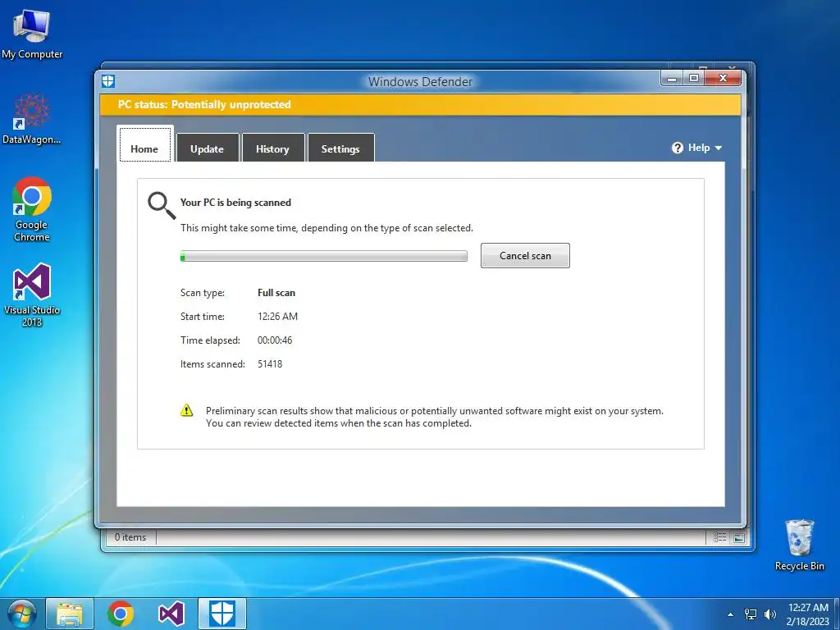Open Visual Studio from the taskbar
The width and height of the screenshot is (840, 630).
pyautogui.click(x=171, y=614)
